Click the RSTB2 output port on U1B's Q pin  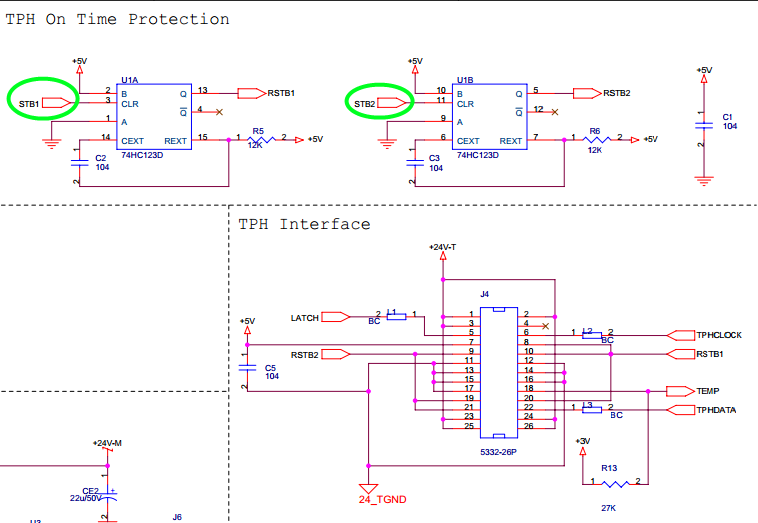pyautogui.click(x=587, y=93)
